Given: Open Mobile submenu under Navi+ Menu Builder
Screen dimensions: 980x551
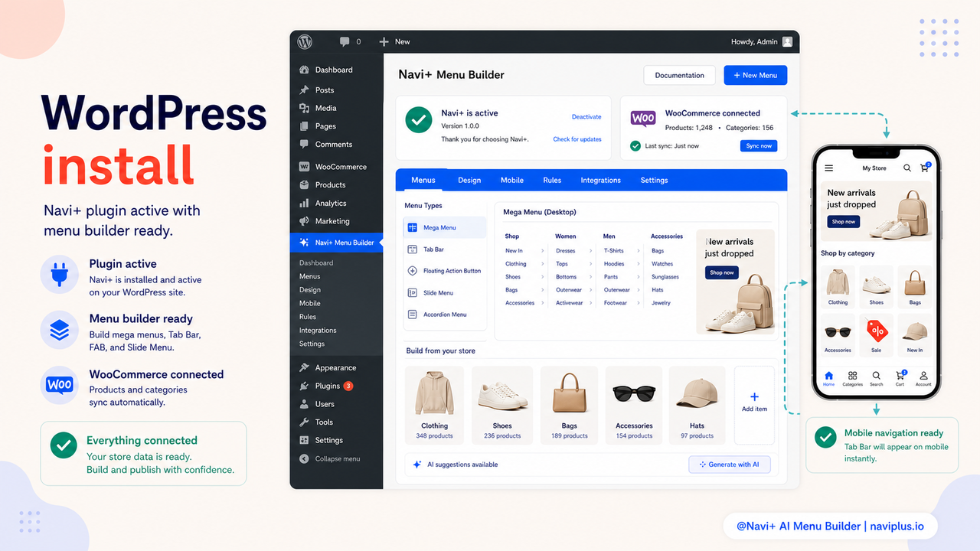Looking at the screenshot, I should coord(310,303).
